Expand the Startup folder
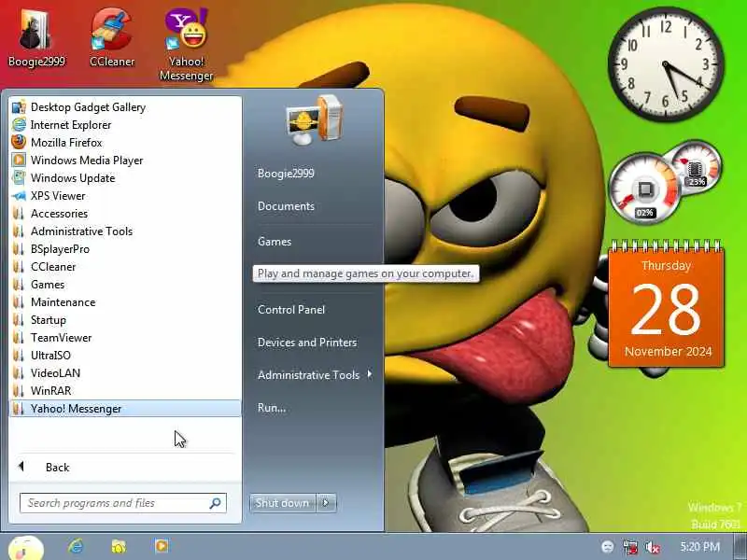 pos(125,320)
